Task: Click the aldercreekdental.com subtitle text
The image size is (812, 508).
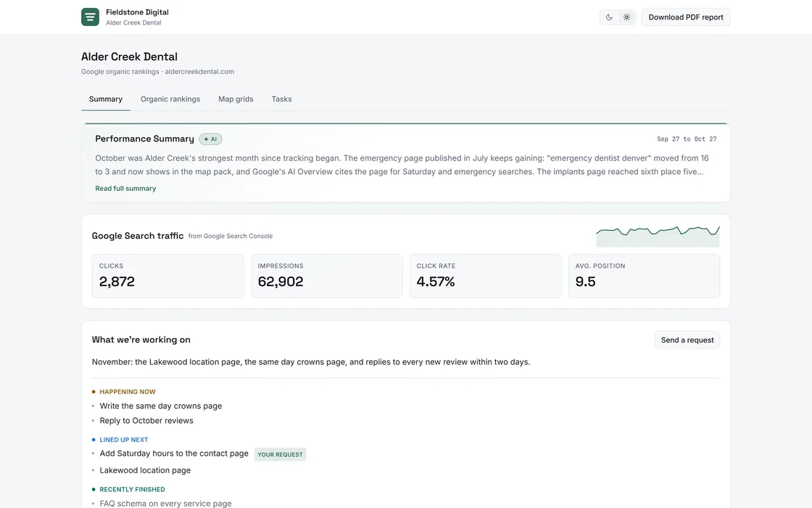Action: click(199, 72)
